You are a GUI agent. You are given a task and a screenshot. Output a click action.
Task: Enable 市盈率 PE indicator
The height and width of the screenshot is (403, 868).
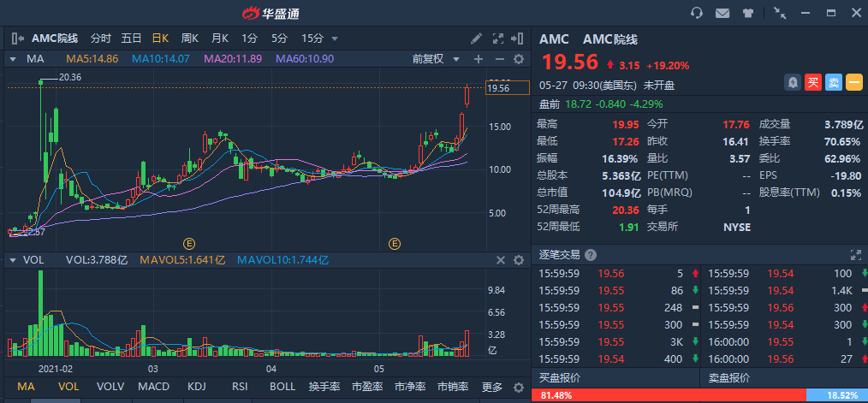tap(367, 387)
